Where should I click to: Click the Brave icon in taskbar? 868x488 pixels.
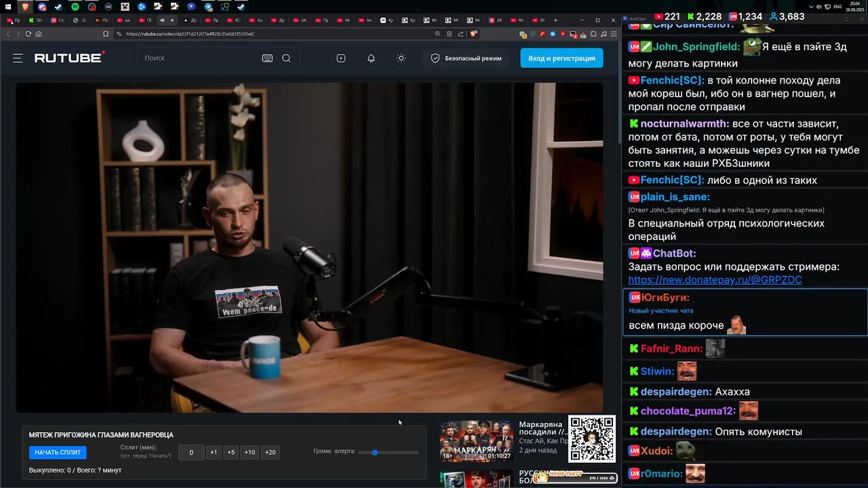(x=26, y=7)
